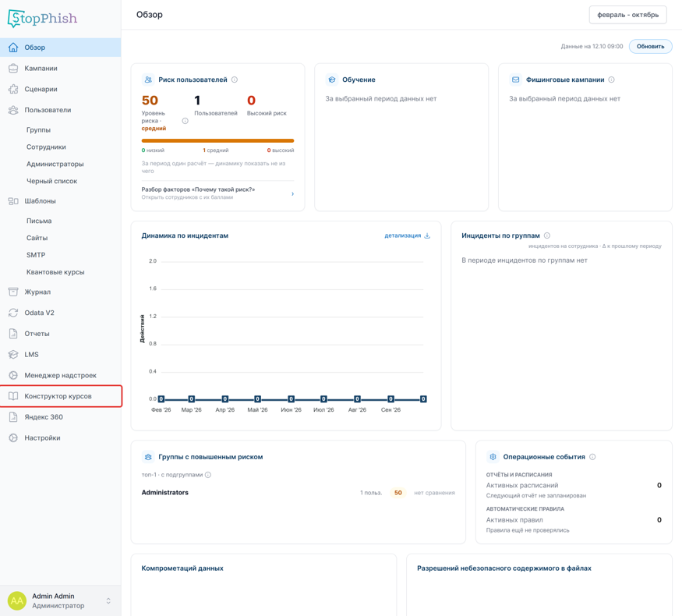The image size is (682, 616).
Task: Click the Операционные события gear icon
Action: (493, 457)
